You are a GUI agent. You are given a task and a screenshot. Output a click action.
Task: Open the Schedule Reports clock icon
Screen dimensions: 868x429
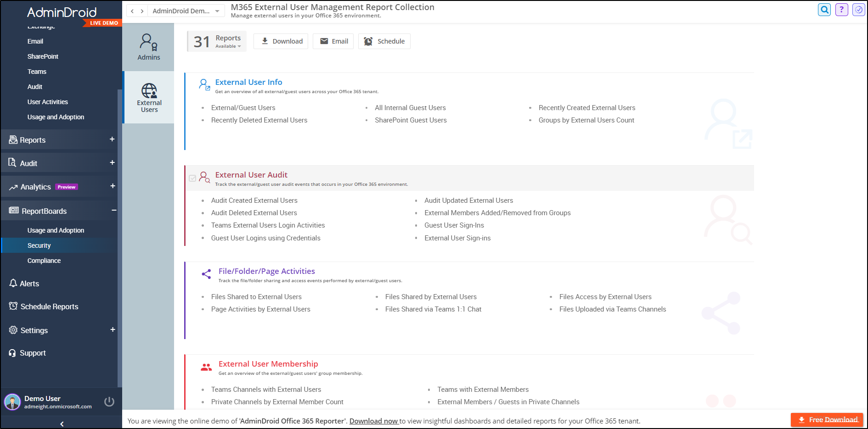pyautogui.click(x=13, y=306)
